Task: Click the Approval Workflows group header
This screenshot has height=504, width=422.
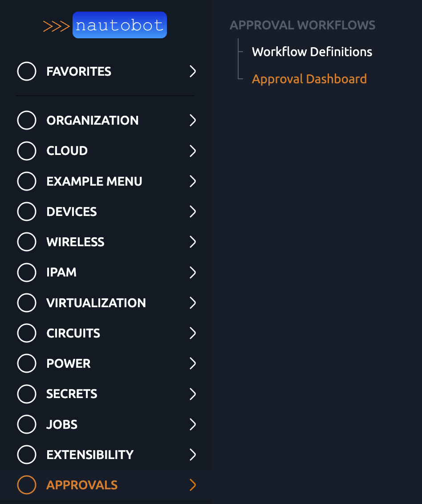Action: [303, 25]
